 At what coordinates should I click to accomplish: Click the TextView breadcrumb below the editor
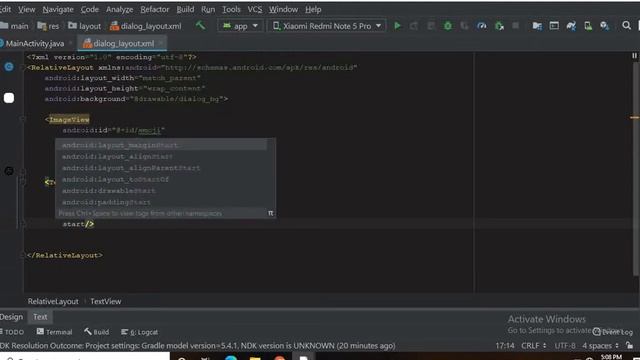[106, 301]
